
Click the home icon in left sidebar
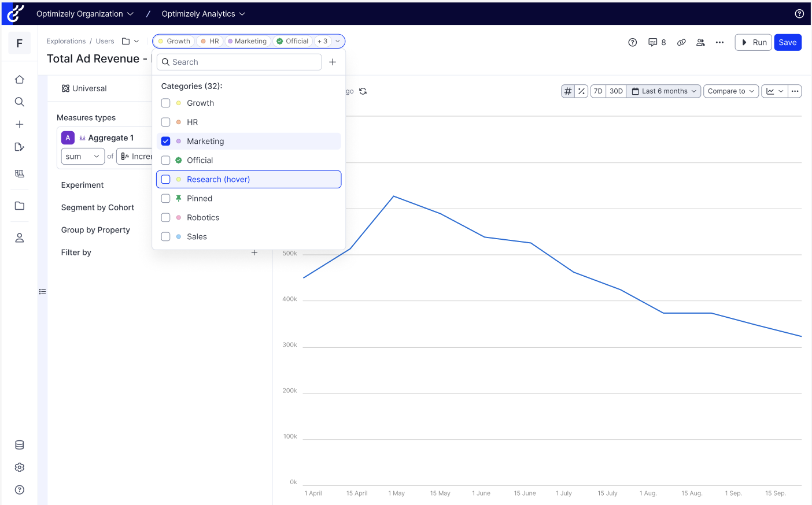tap(19, 80)
